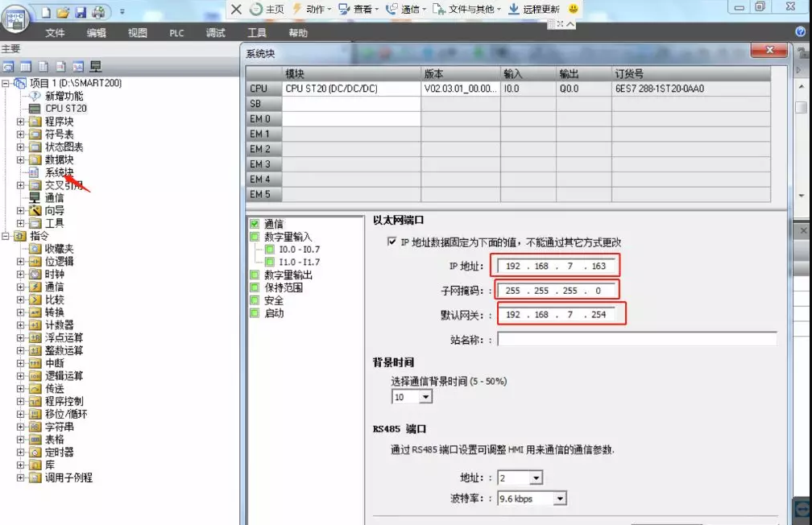Image resolution: width=812 pixels, height=525 pixels.
Task: Click the 远程更新 download arrow icon
Action: [x=513, y=9]
